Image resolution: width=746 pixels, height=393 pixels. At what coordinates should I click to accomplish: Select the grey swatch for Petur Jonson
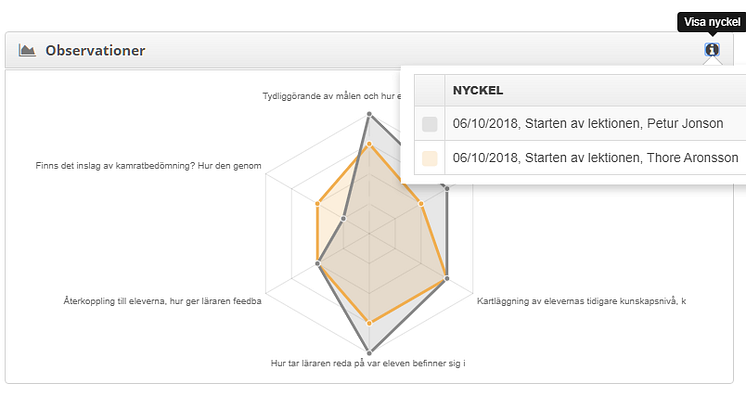(430, 124)
